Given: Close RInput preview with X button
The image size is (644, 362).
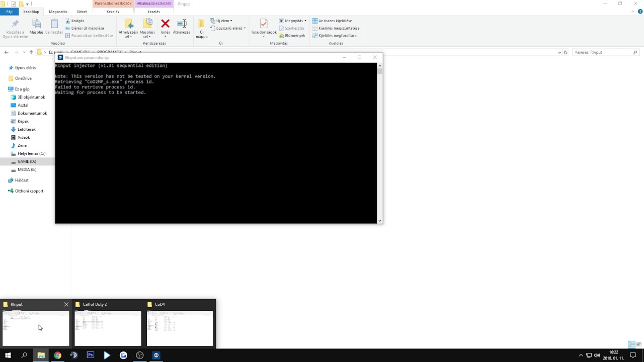Looking at the screenshot, I should [66, 304].
